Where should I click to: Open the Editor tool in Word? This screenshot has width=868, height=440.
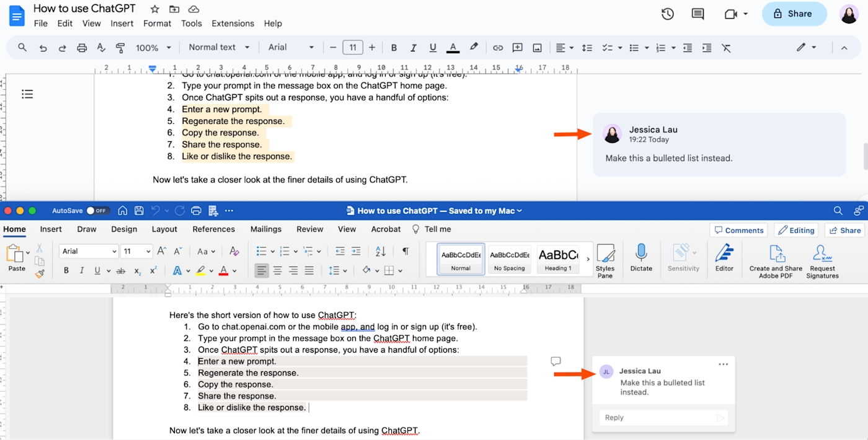point(724,258)
